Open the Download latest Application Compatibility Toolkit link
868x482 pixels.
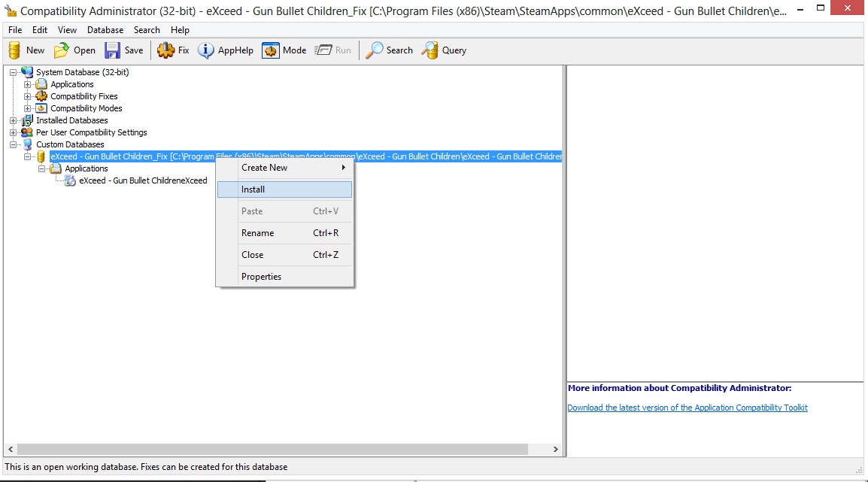click(687, 408)
